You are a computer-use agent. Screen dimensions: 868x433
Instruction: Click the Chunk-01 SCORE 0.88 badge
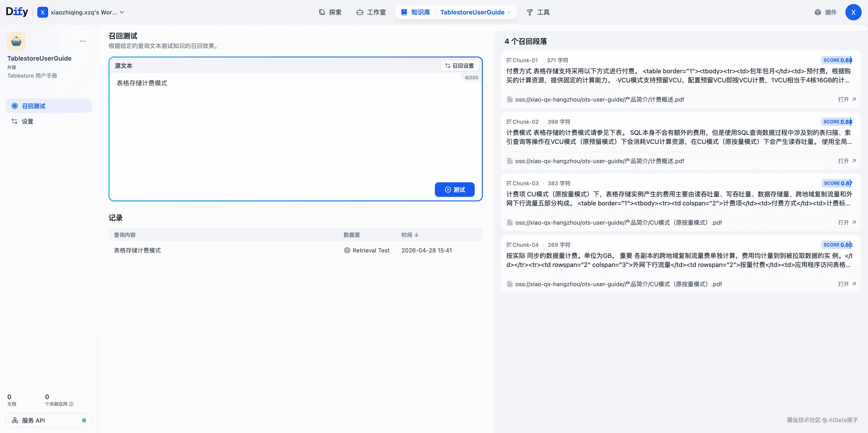tap(837, 60)
